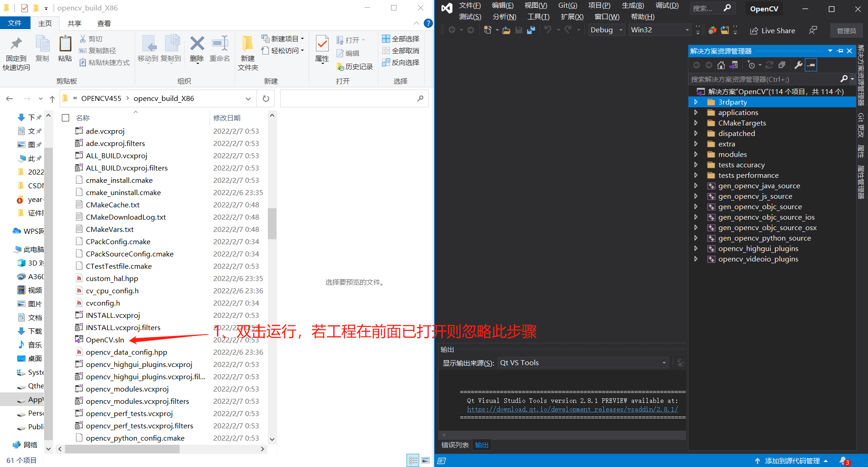868x467 pixels.
Task: Click Collapse All icon in Solution Explorer
Action: [x=782, y=65]
